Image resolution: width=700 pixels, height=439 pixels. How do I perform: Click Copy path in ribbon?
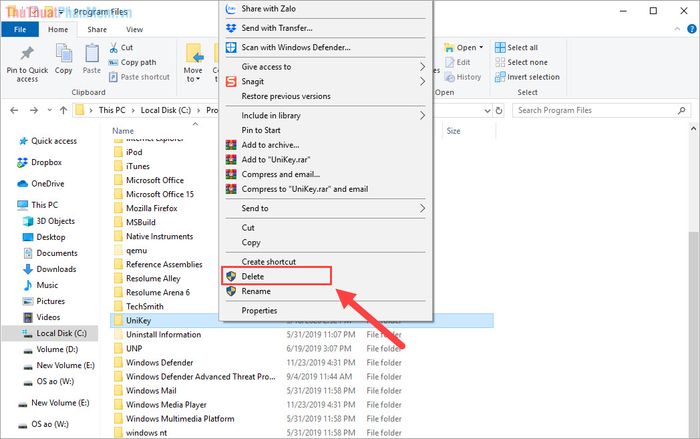tap(133, 62)
